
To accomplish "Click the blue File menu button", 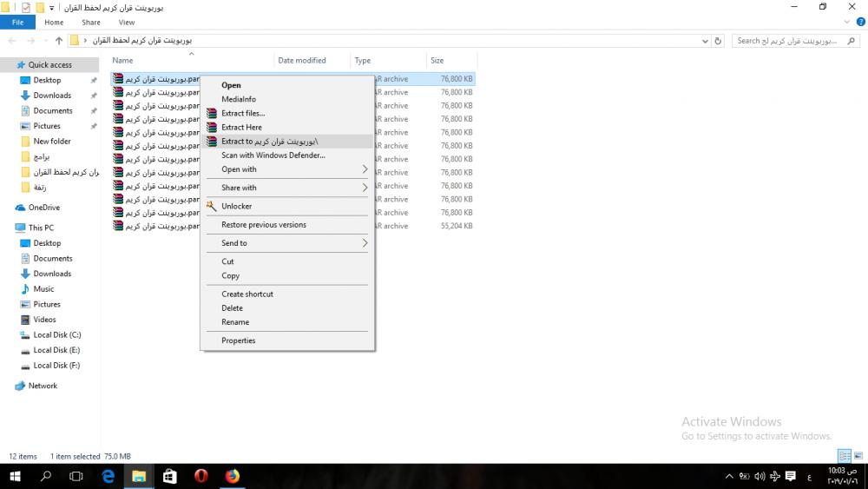I will click(17, 23).
